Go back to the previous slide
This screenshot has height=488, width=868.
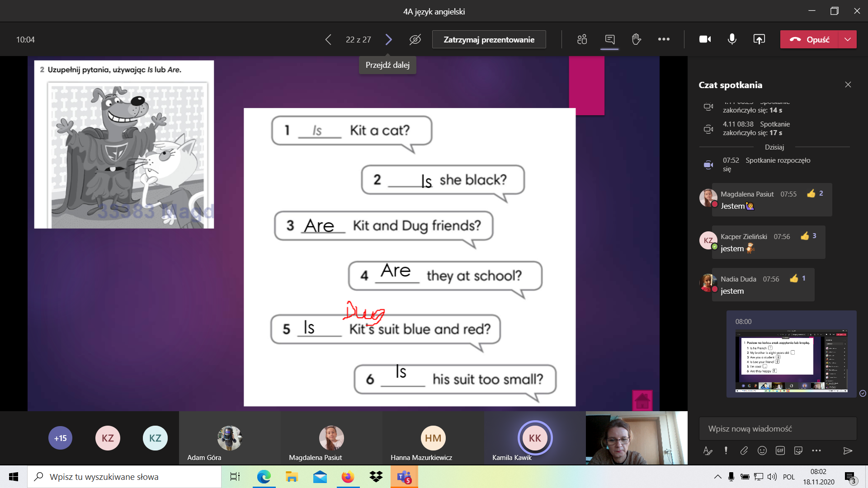pos(328,39)
